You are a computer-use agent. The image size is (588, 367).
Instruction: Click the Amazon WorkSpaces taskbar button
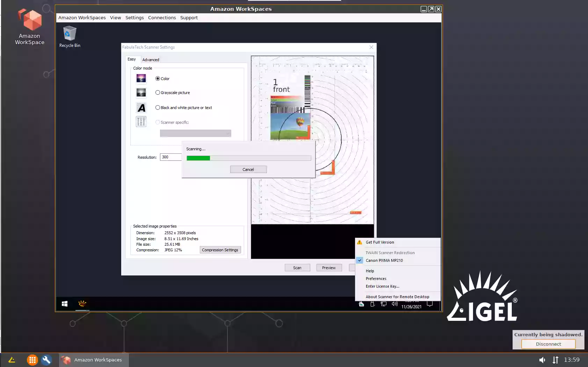[94, 360]
